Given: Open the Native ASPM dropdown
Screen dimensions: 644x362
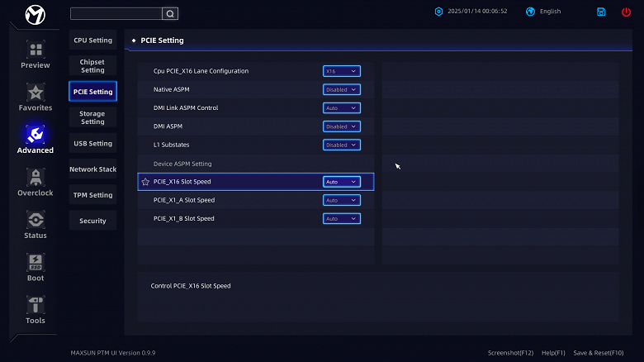Looking at the screenshot, I should pos(341,89).
